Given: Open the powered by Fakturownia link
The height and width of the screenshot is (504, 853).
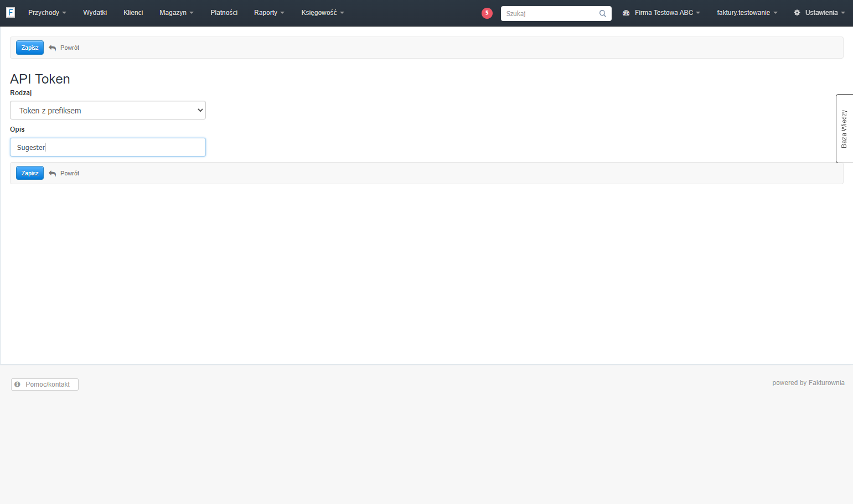Looking at the screenshot, I should click(x=808, y=383).
